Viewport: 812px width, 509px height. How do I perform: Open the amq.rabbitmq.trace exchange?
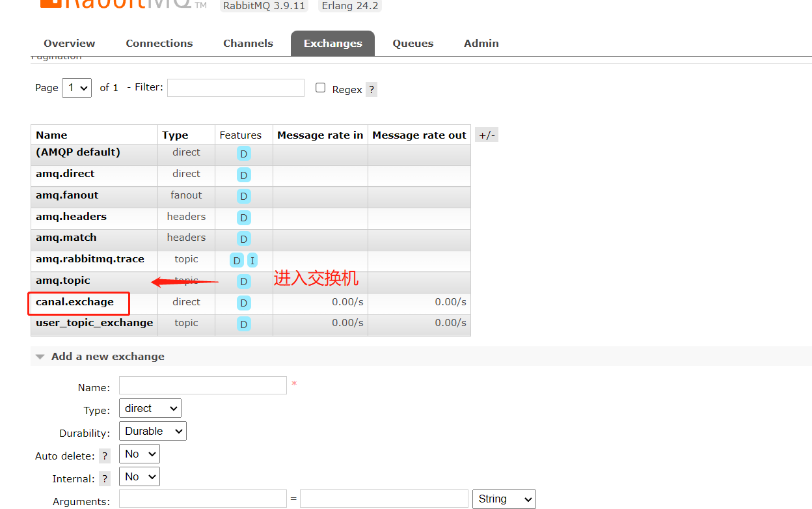click(90, 259)
